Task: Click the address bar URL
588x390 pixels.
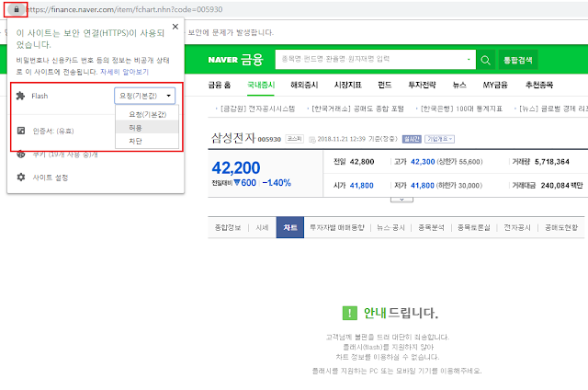Action: (x=125, y=9)
